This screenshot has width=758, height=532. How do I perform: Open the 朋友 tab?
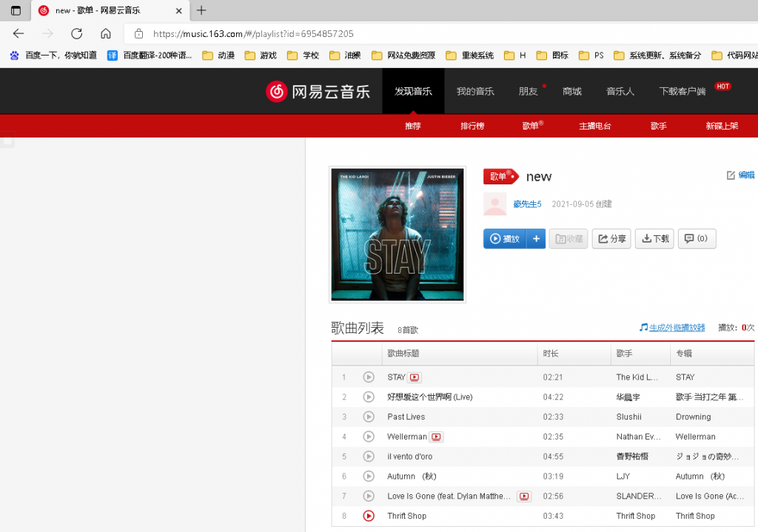[x=528, y=91]
